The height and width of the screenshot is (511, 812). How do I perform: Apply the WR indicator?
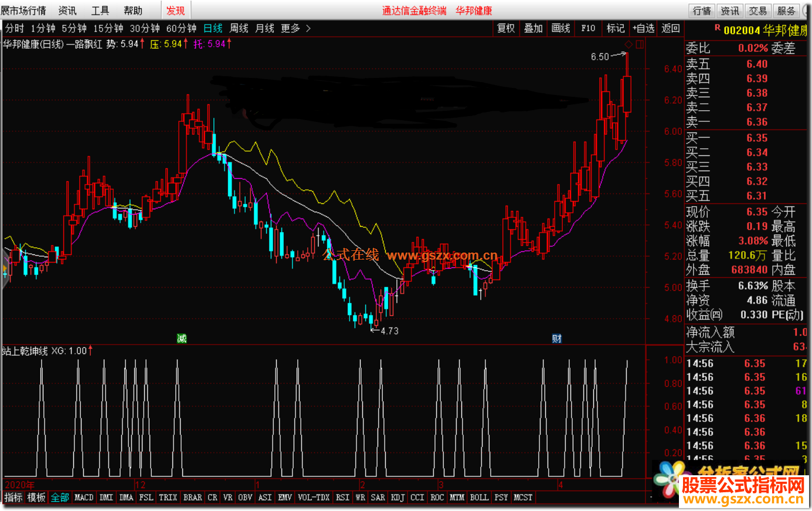pos(360,498)
